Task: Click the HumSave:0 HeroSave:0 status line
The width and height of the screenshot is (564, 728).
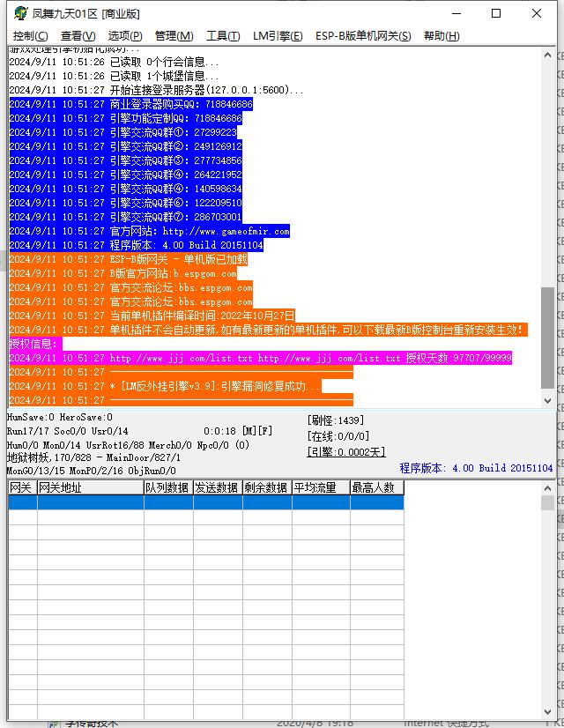Action: pos(59,417)
